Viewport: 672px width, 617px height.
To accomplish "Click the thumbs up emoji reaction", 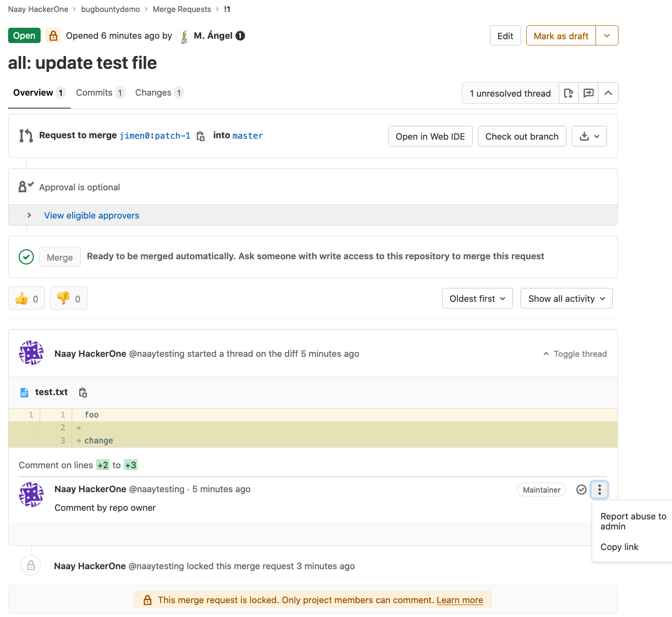I will click(x=27, y=298).
